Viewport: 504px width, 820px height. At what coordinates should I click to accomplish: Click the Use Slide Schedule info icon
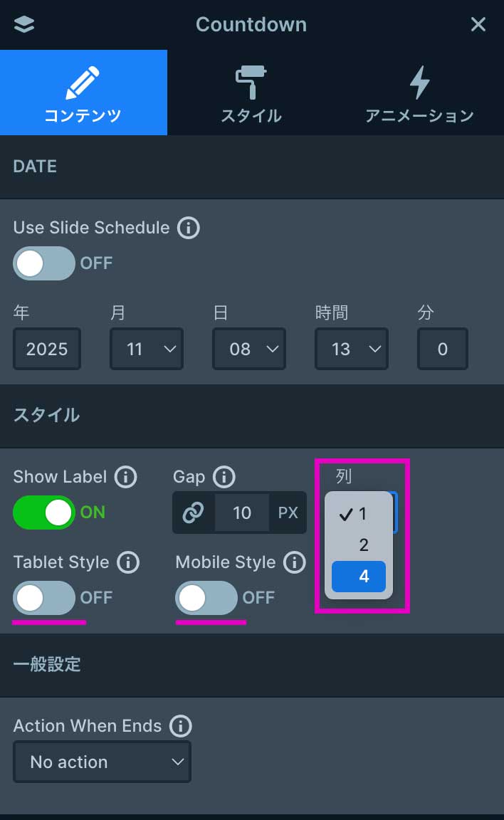coord(188,228)
